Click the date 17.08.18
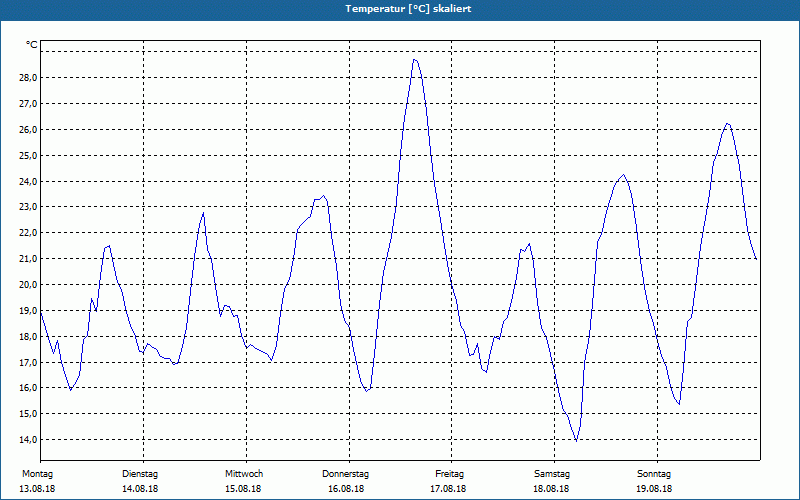Image resolution: width=800 pixels, height=500 pixels. (x=448, y=489)
